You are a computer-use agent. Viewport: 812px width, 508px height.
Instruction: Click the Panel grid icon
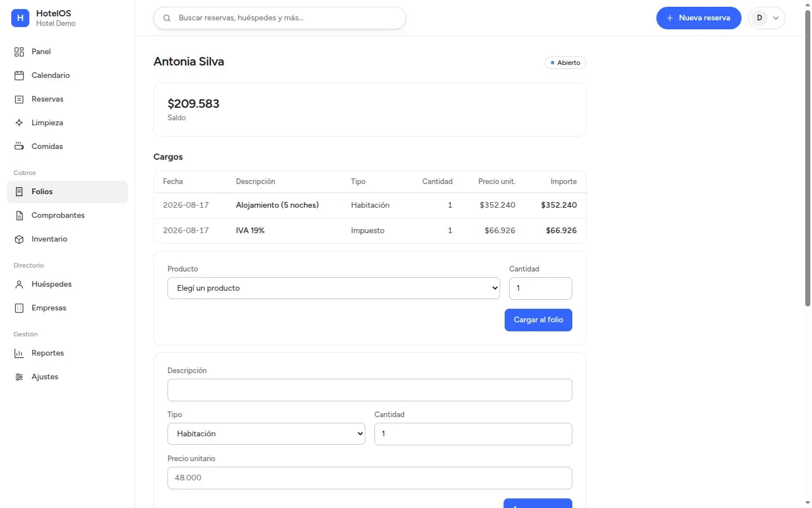(x=19, y=52)
